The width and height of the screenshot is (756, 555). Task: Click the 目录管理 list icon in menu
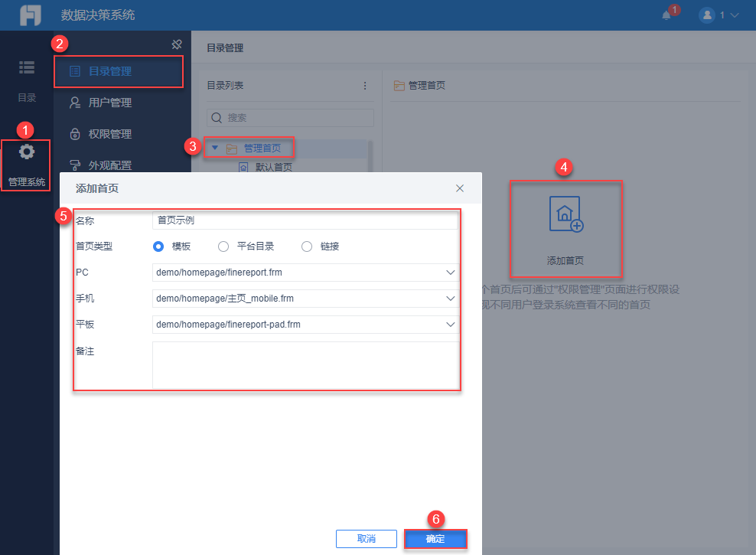75,71
